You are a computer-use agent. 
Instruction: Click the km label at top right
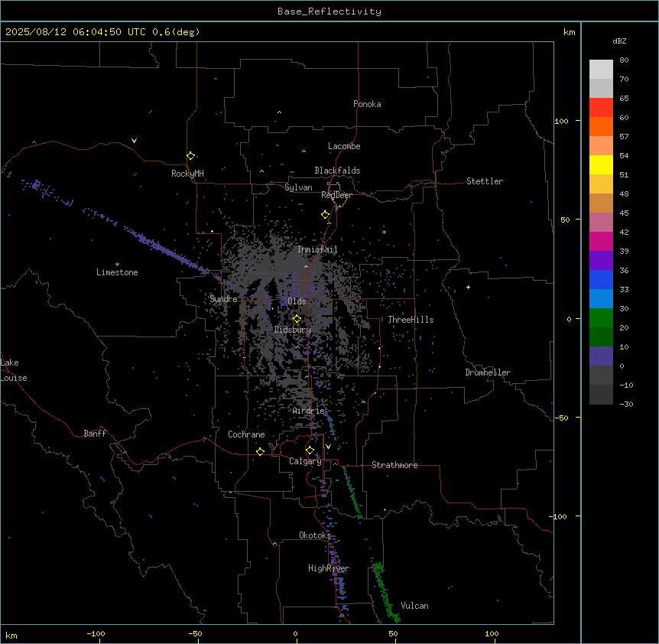pos(569,32)
